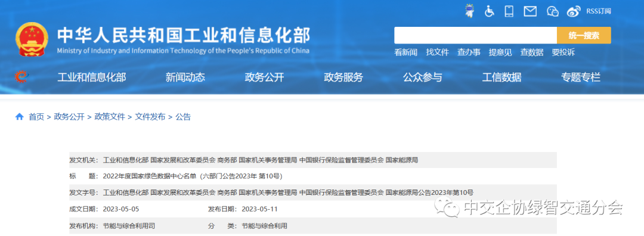Open 查数据 quick link
Image resolution: width=644 pixels, height=236 pixels.
(x=532, y=52)
